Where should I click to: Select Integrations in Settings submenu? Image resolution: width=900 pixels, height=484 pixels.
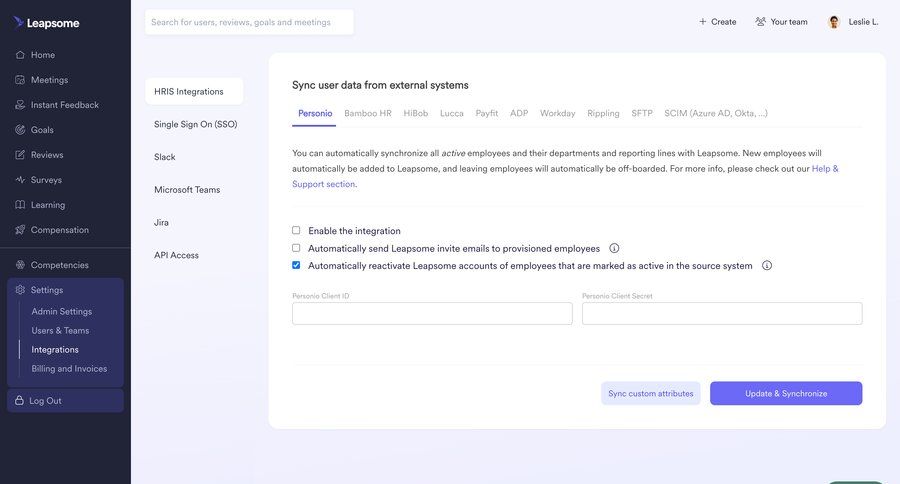[55, 349]
